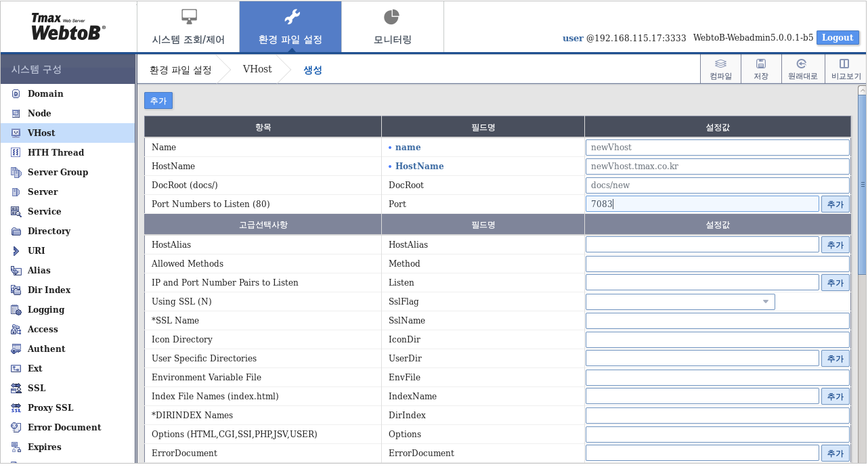Click the URI arrow icon
Viewport: 868px width, 467px height.
coord(16,251)
